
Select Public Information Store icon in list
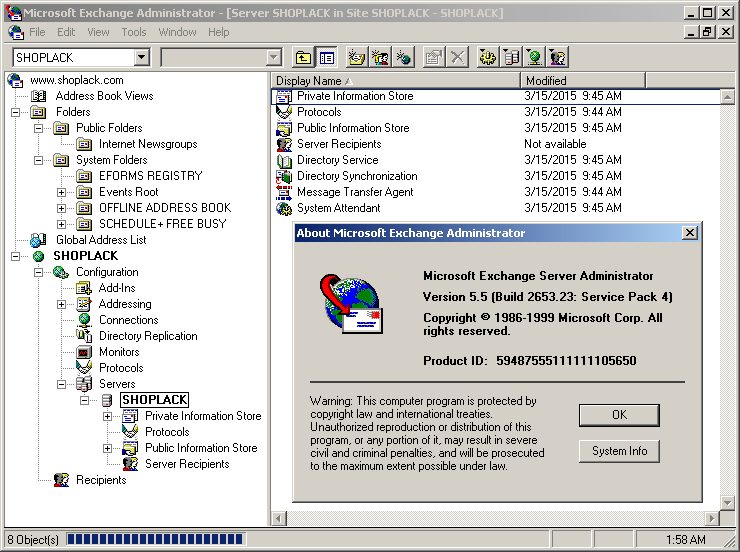coord(284,128)
